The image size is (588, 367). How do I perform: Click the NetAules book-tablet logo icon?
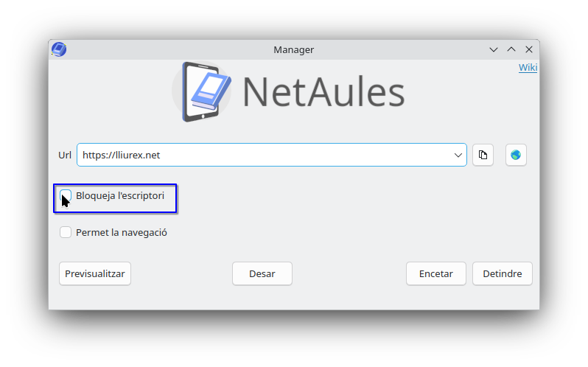[x=202, y=91]
